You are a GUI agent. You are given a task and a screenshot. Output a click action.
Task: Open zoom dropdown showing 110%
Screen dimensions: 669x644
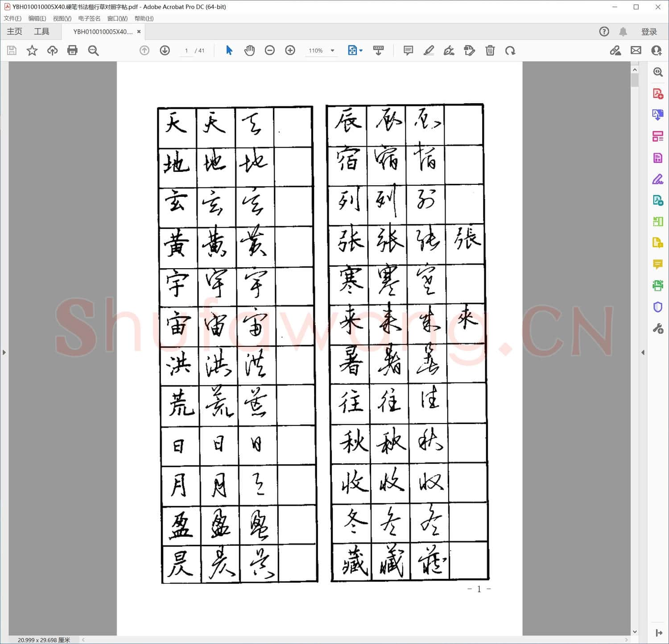[321, 50]
